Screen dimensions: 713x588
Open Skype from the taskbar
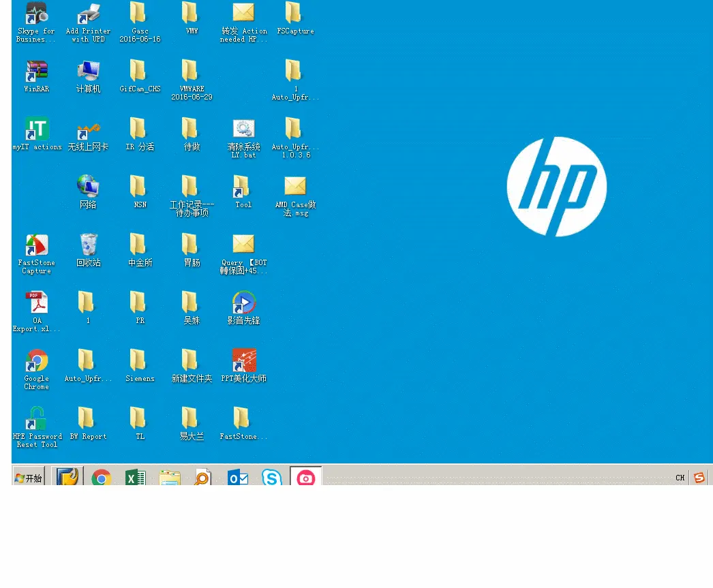(271, 477)
